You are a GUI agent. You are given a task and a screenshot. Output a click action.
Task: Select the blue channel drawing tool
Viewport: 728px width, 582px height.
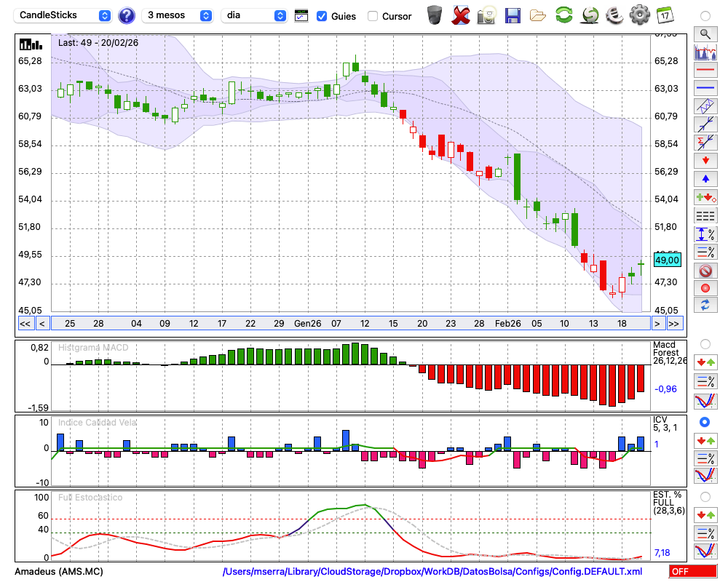(x=705, y=106)
